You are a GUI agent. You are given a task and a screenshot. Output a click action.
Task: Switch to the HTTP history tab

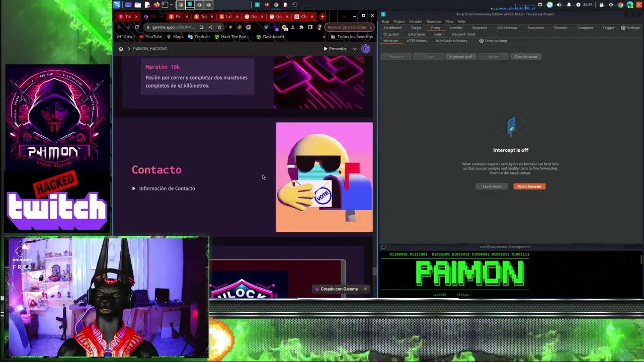(x=417, y=41)
